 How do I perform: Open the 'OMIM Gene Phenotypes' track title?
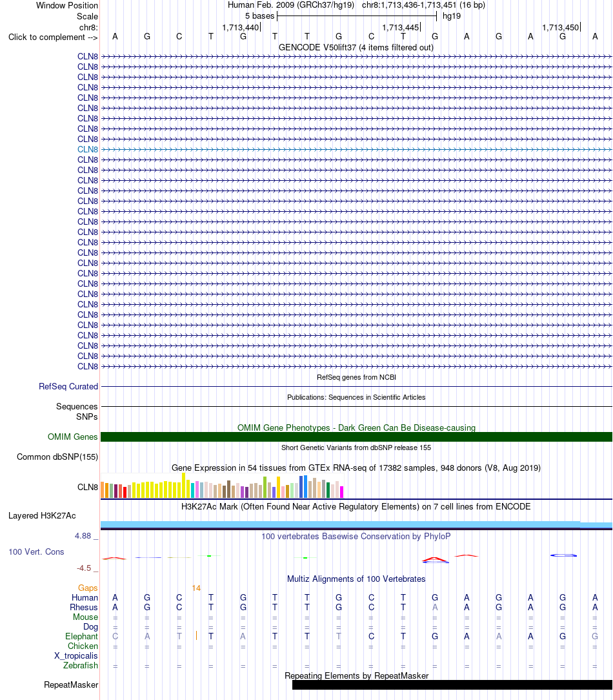point(356,427)
